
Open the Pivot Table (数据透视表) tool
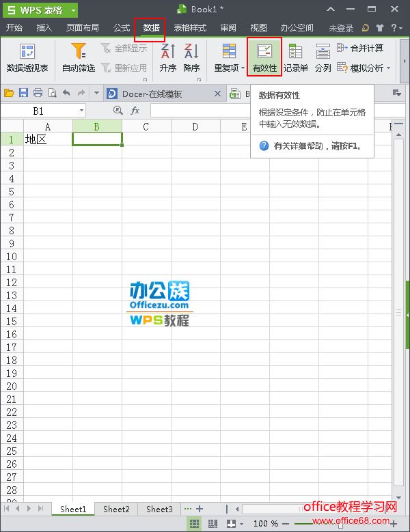tap(27, 57)
